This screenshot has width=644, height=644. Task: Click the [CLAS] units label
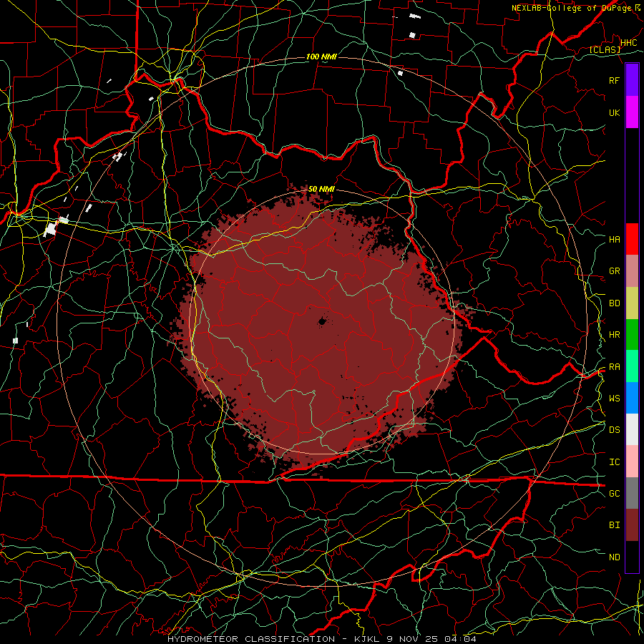point(605,49)
